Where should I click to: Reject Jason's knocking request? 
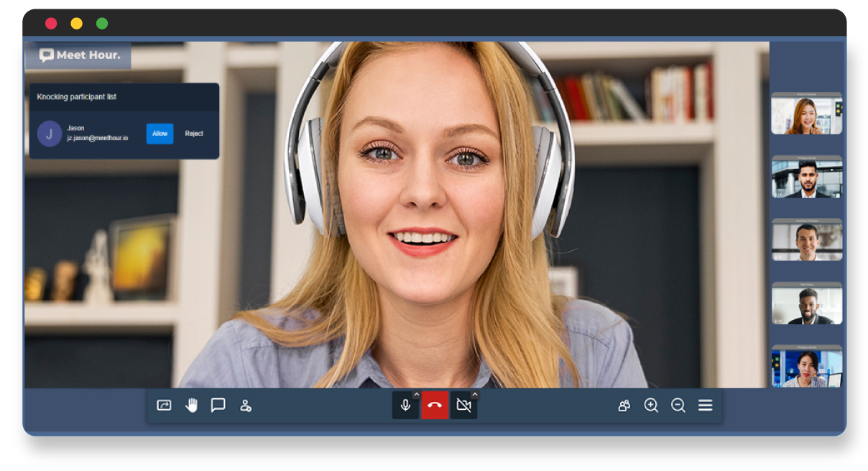[x=194, y=134]
